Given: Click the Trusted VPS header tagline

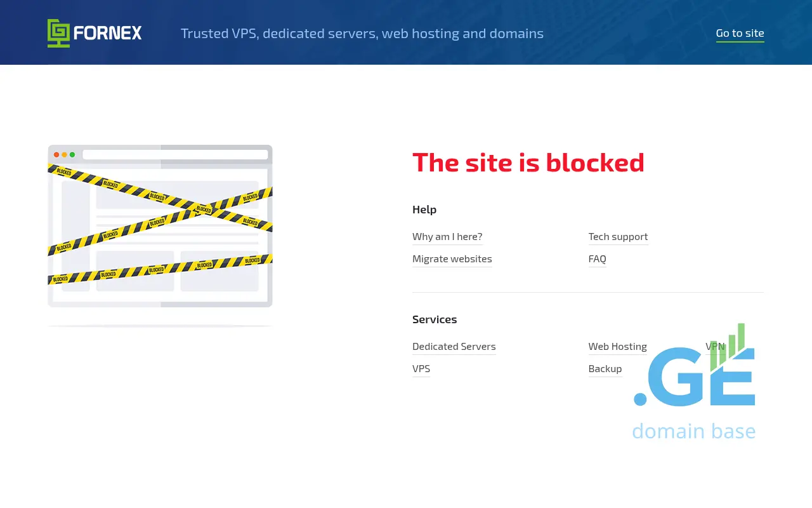Looking at the screenshot, I should (x=362, y=33).
